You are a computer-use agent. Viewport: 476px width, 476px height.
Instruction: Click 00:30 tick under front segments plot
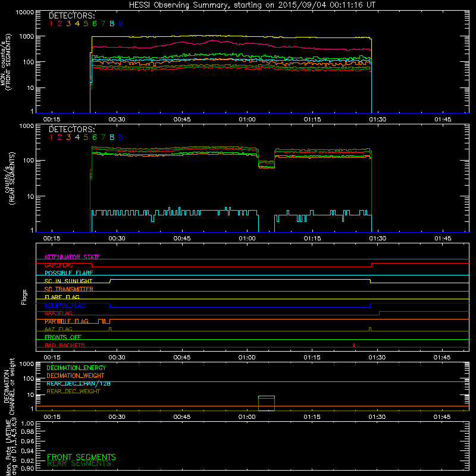click(x=117, y=120)
